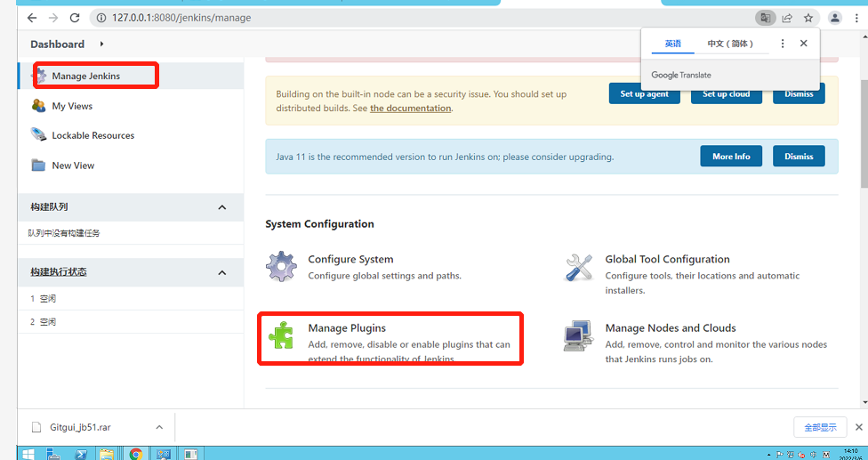Click the share page icon

tap(786, 18)
